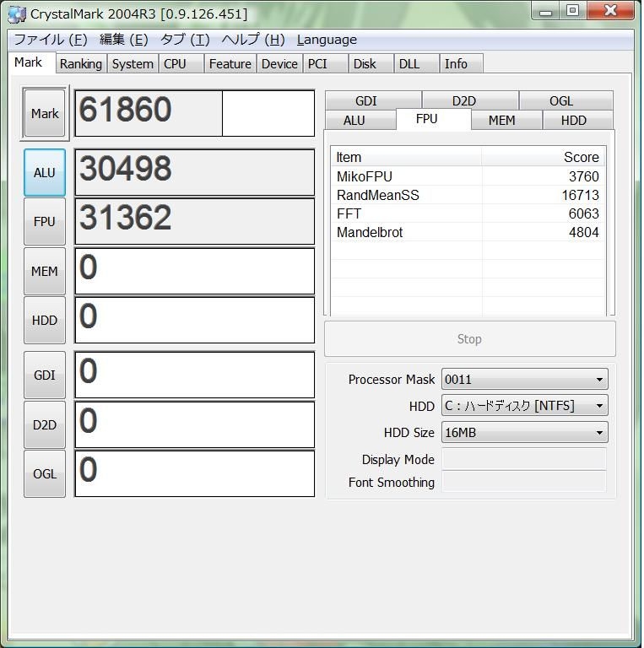Expand the HDD Size 16MB dropdown

(524, 433)
